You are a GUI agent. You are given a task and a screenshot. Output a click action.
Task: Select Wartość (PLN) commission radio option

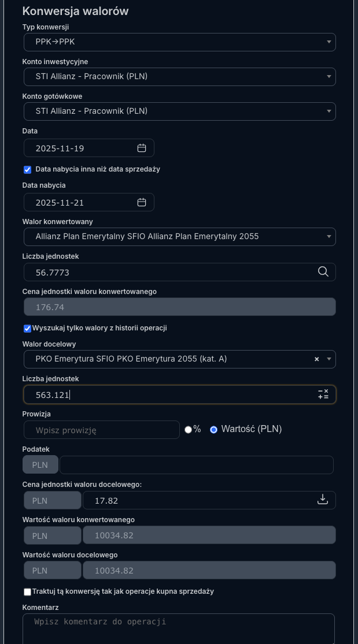click(213, 430)
